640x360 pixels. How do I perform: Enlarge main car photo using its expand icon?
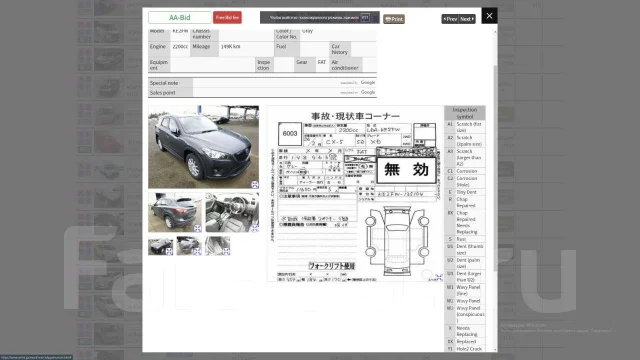[x=255, y=184]
